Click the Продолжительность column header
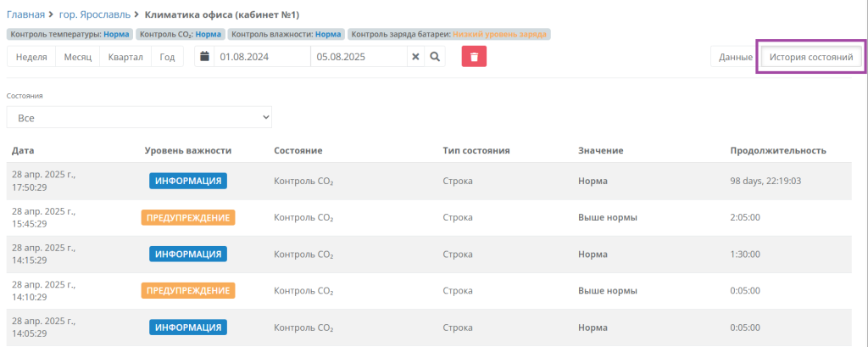The width and height of the screenshot is (868, 347). tap(777, 151)
